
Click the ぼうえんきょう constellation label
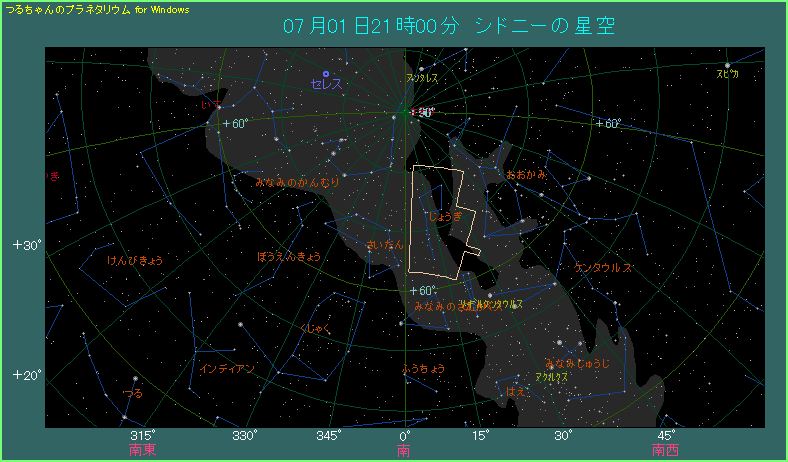[x=289, y=257]
